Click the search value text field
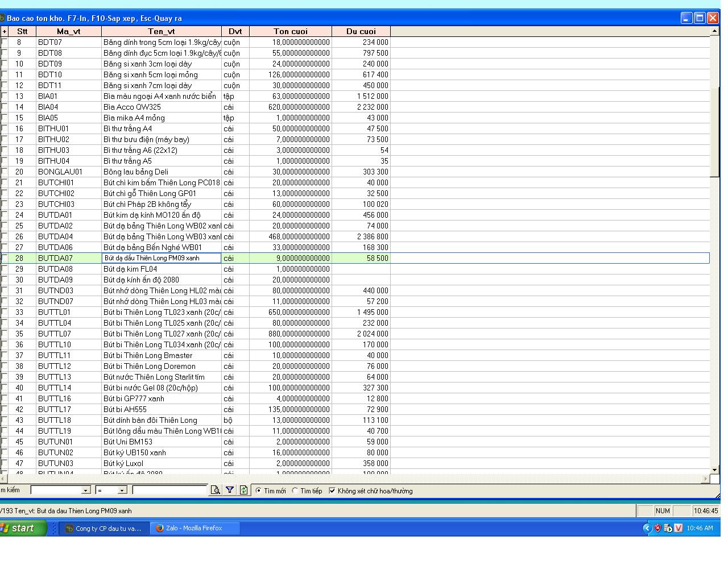The height and width of the screenshot is (582, 728). click(169, 490)
